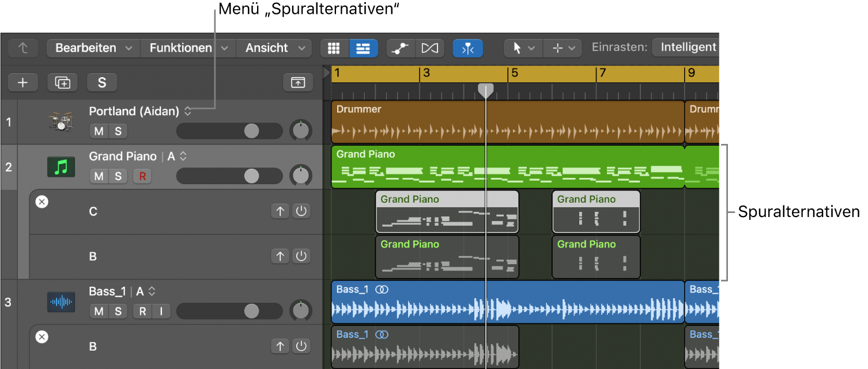Solo the Grand Piano track
Viewport: 868px width, 369px height.
(x=118, y=176)
